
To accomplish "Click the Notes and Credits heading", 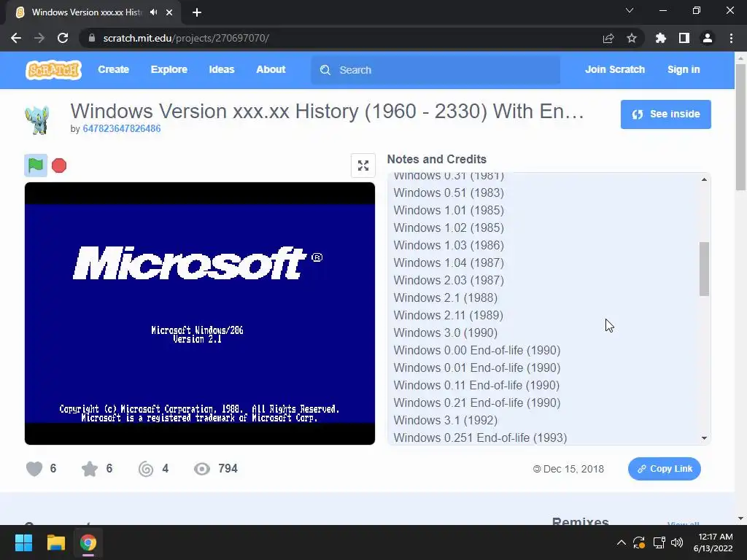I will 436,159.
